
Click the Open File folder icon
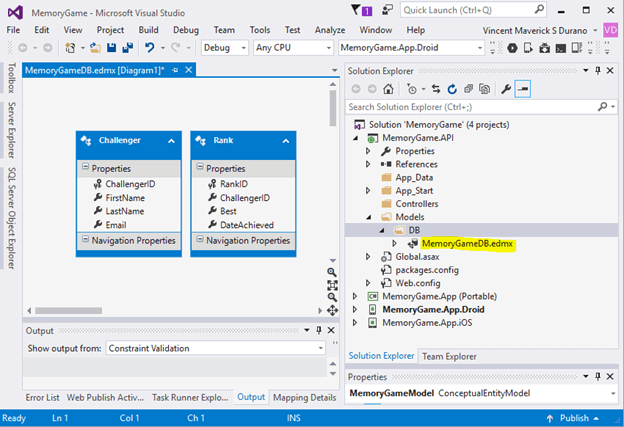click(95, 48)
